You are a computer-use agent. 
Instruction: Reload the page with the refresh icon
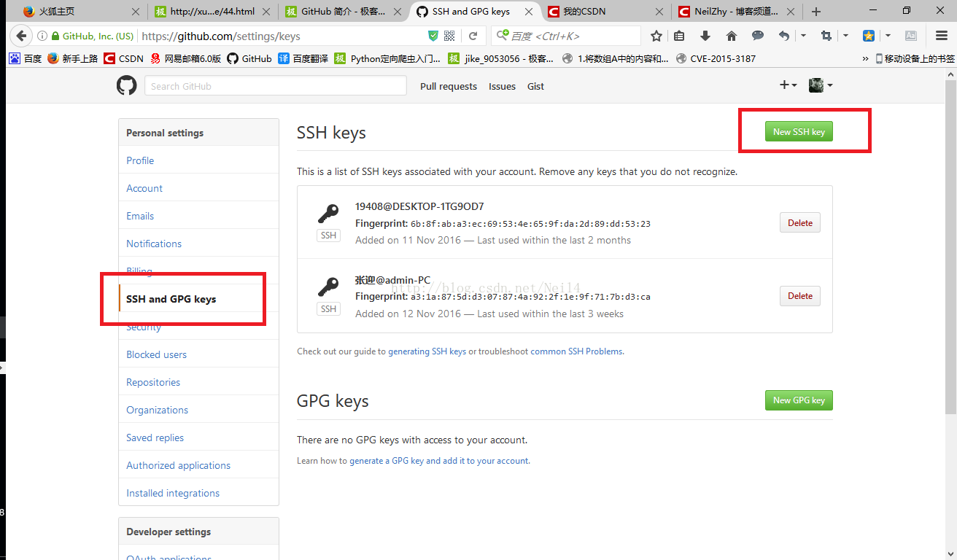point(473,36)
